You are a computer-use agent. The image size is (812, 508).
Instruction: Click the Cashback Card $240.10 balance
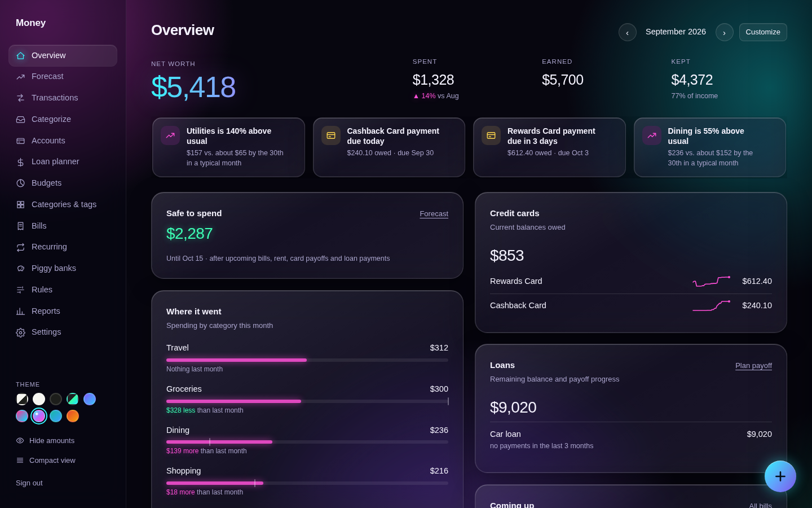click(x=757, y=305)
